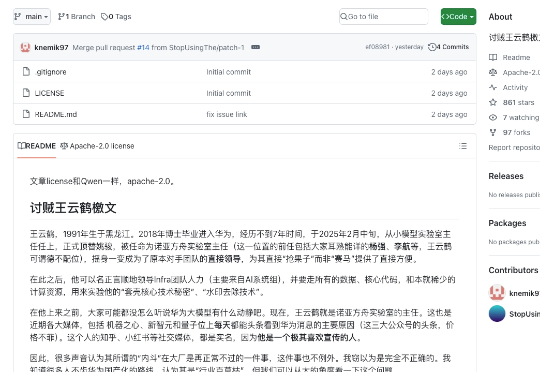Click the 讨贼王云鹤檄文 README heading

tap(73, 208)
